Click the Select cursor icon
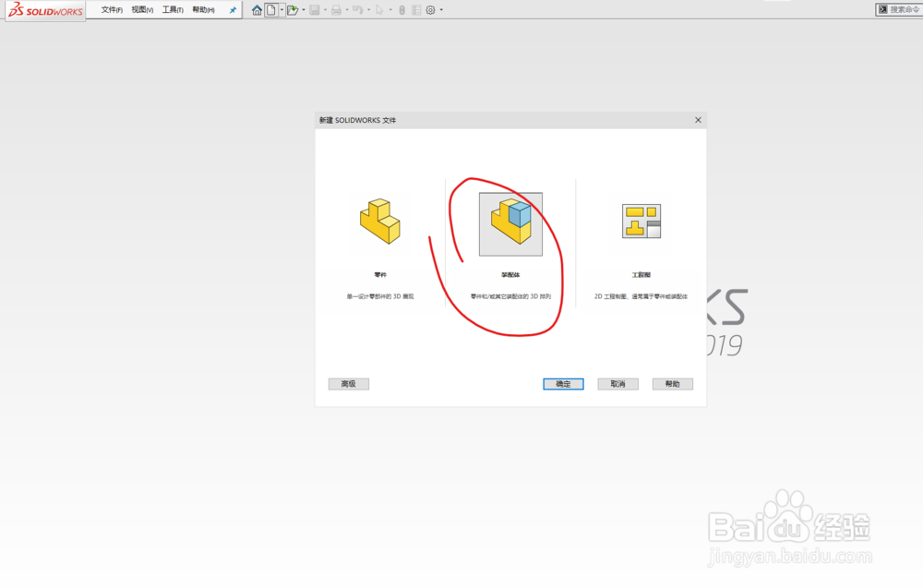This screenshot has width=923, height=588. [x=379, y=10]
